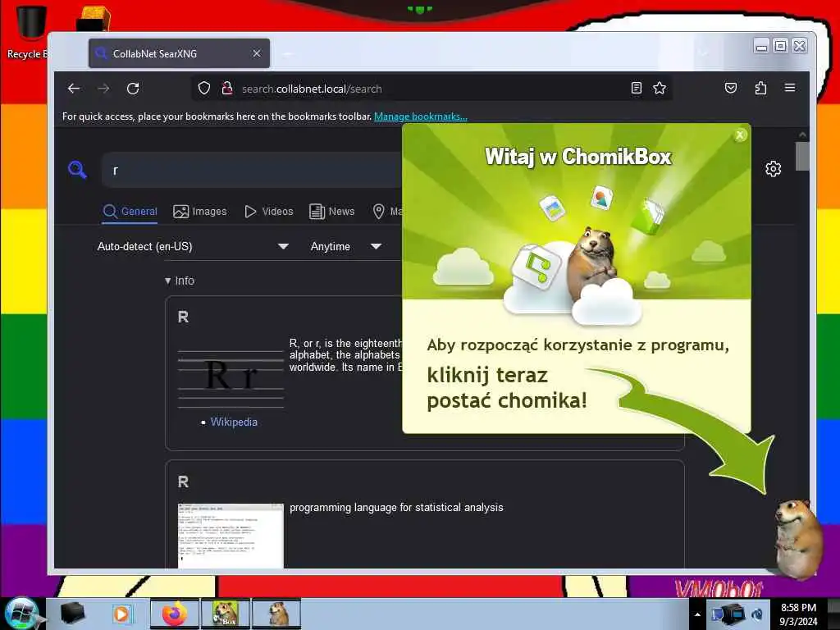Close the Witaj w ChomikBox popup
The image size is (840, 630).
[740, 135]
